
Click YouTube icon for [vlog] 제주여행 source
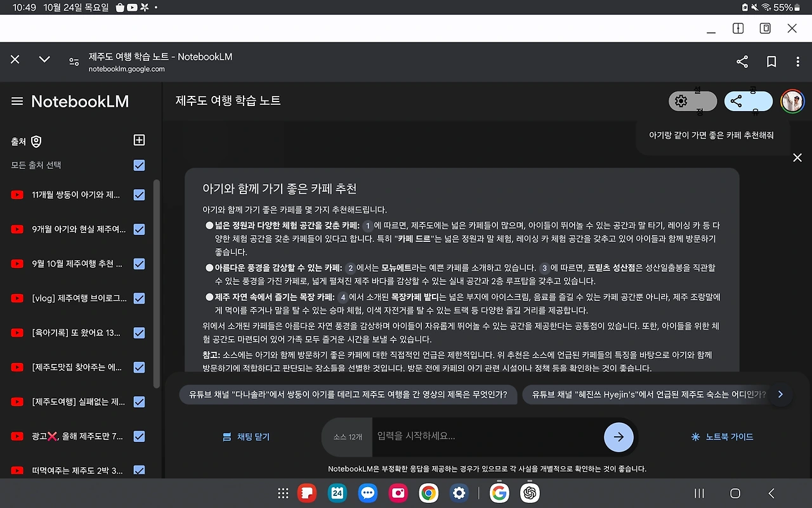17,298
